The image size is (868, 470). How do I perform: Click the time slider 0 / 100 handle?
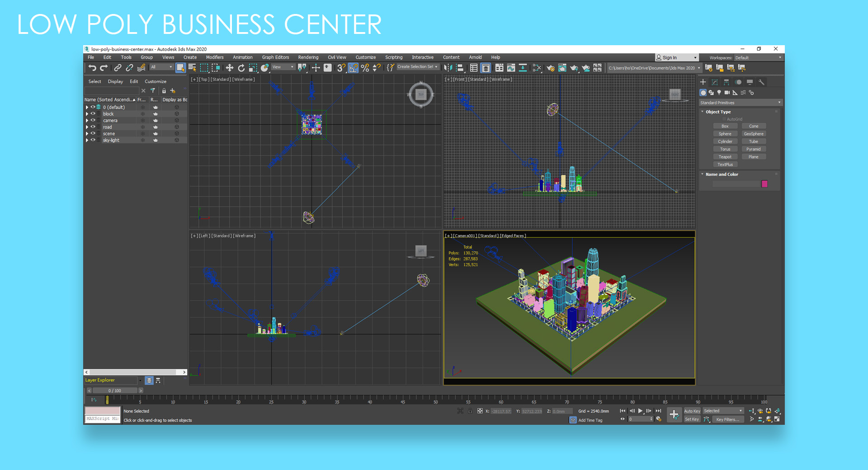[x=114, y=391]
